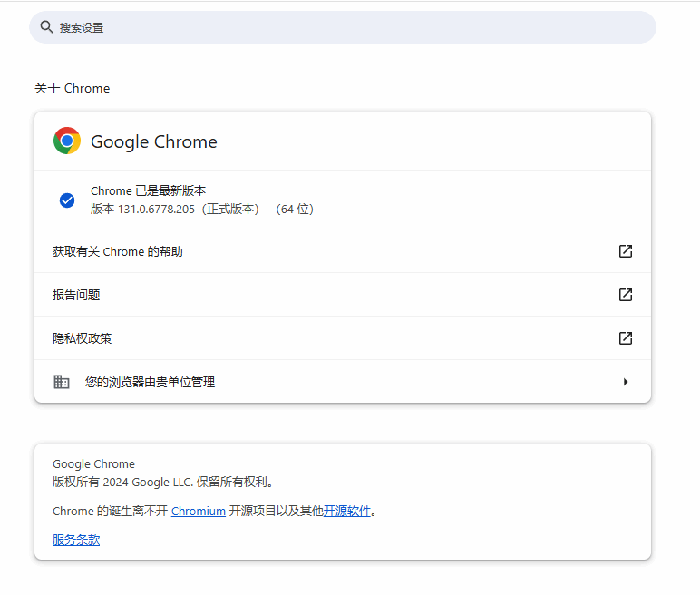
Task: Click the external link icon beside 隐私权政策
Action: pos(625,338)
